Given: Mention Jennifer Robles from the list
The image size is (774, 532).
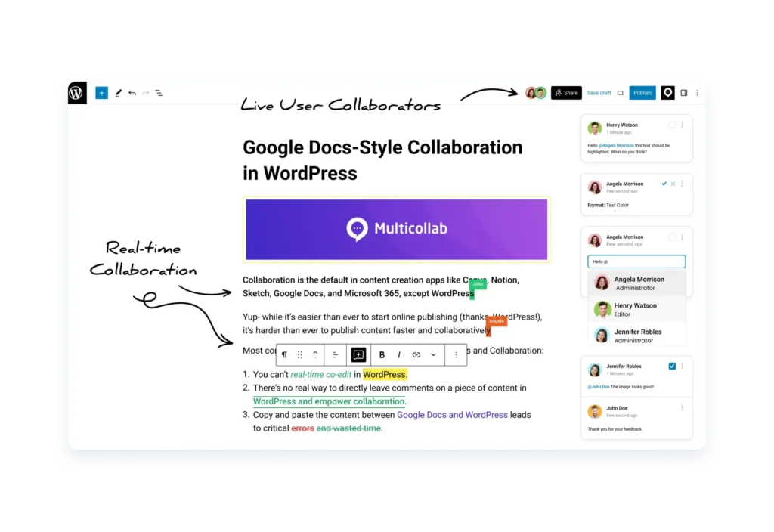Looking at the screenshot, I should [x=636, y=336].
